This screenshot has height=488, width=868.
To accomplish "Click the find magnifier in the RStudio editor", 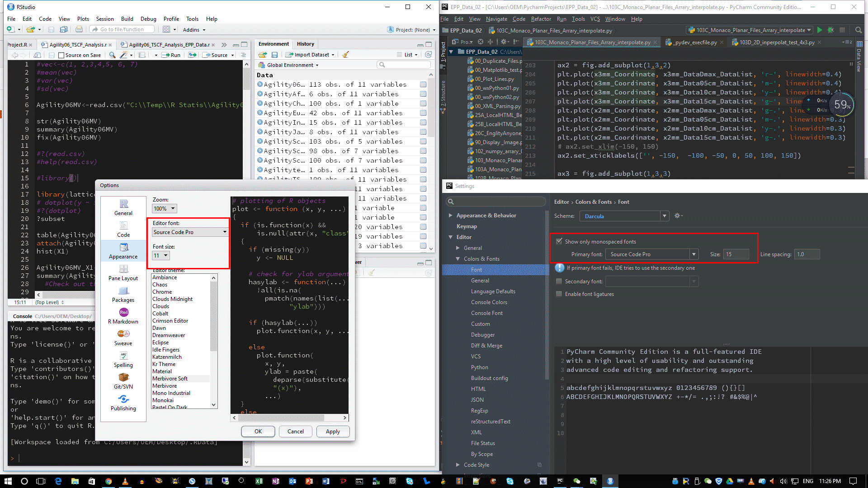I will tap(112, 55).
